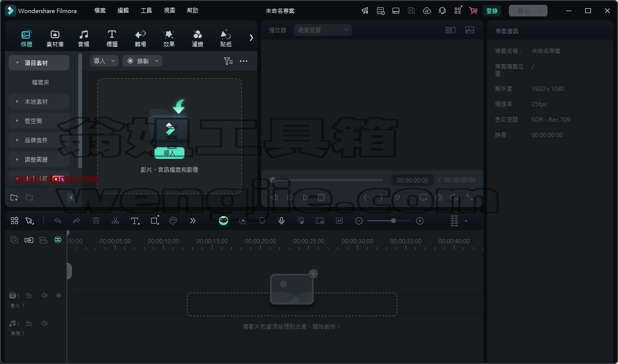Expand the 調整圖層 adjustment layer section

(x=39, y=159)
